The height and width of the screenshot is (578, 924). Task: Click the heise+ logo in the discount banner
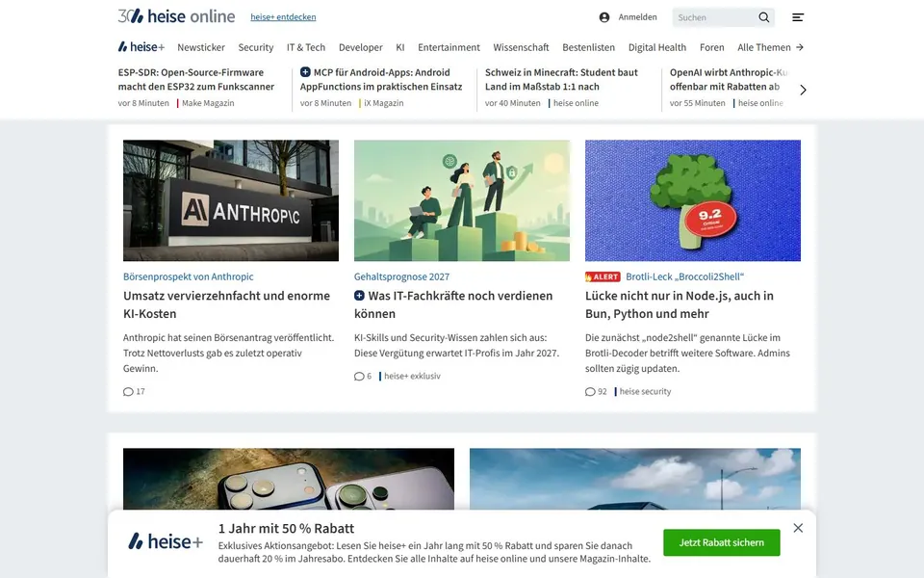[x=166, y=540]
